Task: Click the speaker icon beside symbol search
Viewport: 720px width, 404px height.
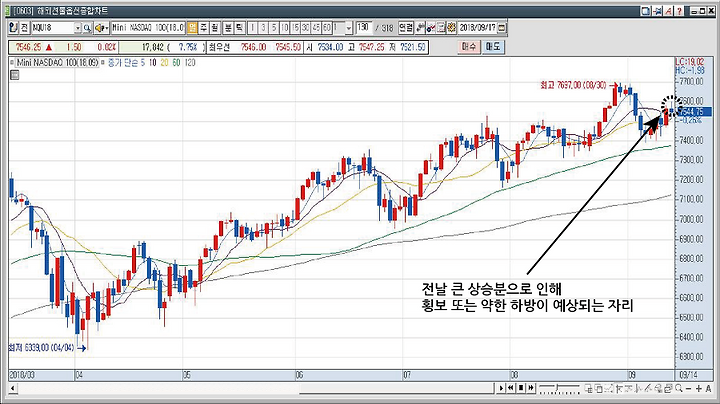Action: pos(101,28)
